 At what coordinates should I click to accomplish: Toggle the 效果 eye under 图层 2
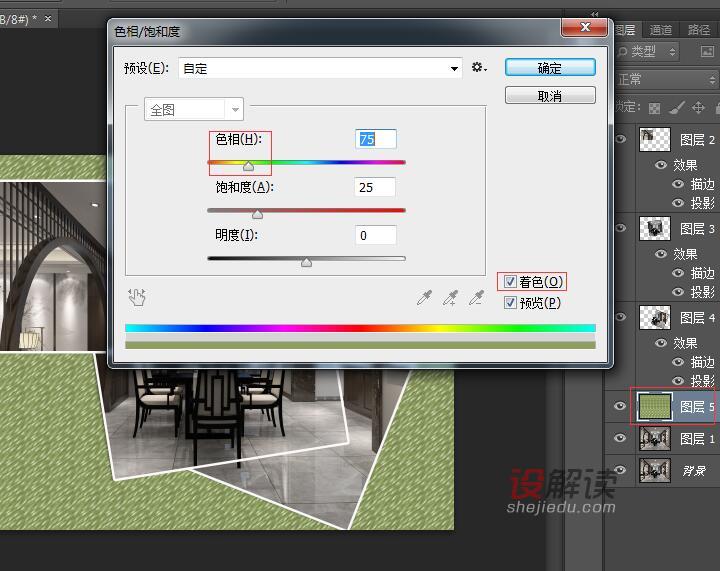[661, 165]
